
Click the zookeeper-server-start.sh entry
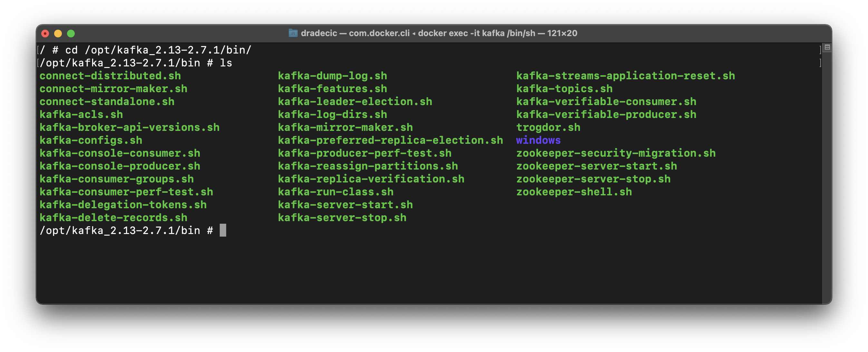coord(597,166)
